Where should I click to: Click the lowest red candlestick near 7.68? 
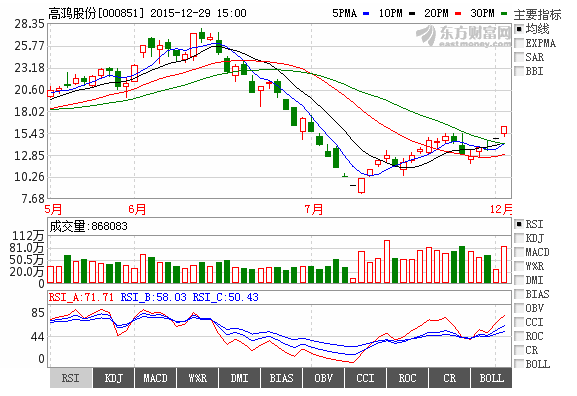click(361, 185)
